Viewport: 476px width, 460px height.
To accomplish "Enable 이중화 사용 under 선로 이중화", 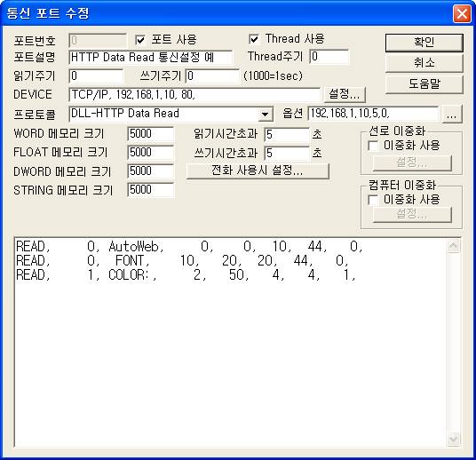I will pyautogui.click(x=373, y=146).
